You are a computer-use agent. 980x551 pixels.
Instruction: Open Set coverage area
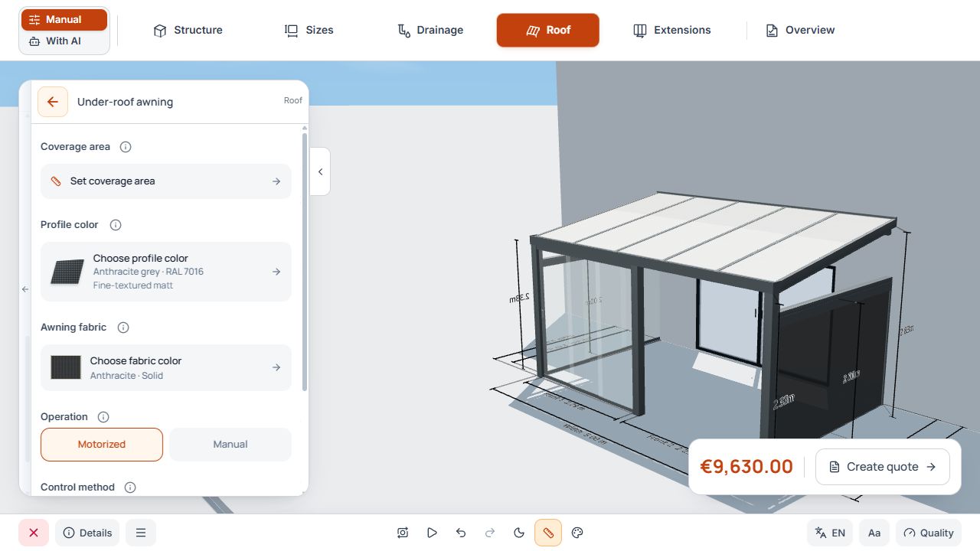tap(166, 181)
